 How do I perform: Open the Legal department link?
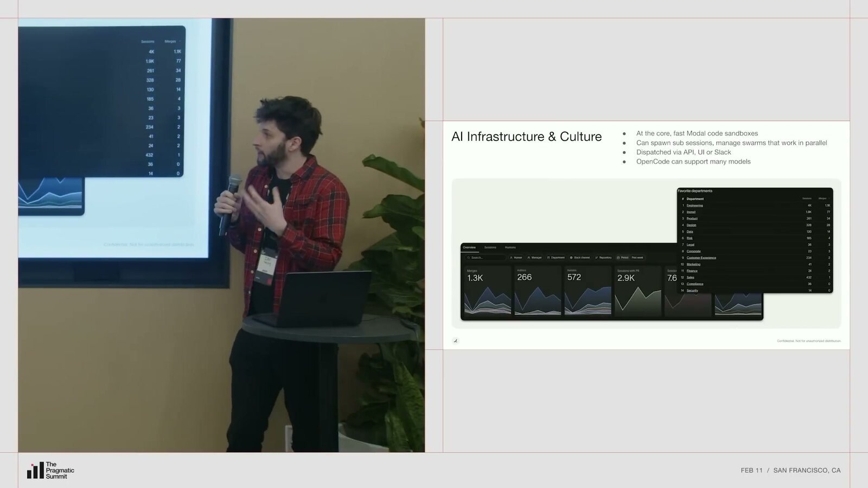(x=690, y=245)
